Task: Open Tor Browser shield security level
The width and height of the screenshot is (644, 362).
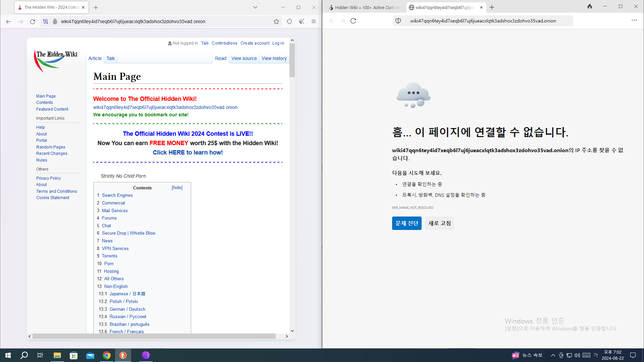Action: pyautogui.click(x=289, y=21)
